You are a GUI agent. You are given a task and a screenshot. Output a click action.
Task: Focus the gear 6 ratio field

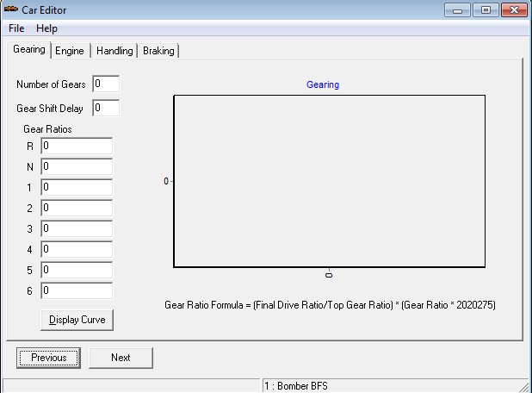[77, 290]
